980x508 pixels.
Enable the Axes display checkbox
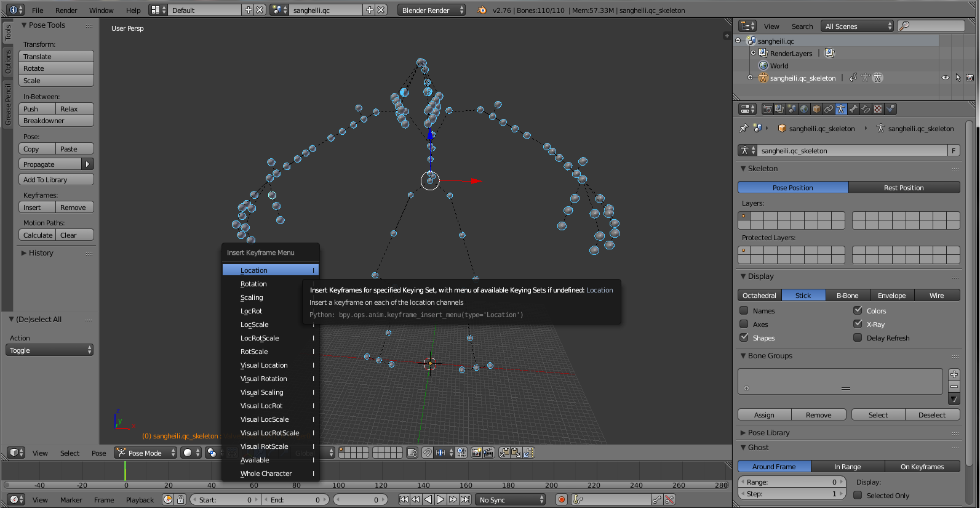[744, 324]
